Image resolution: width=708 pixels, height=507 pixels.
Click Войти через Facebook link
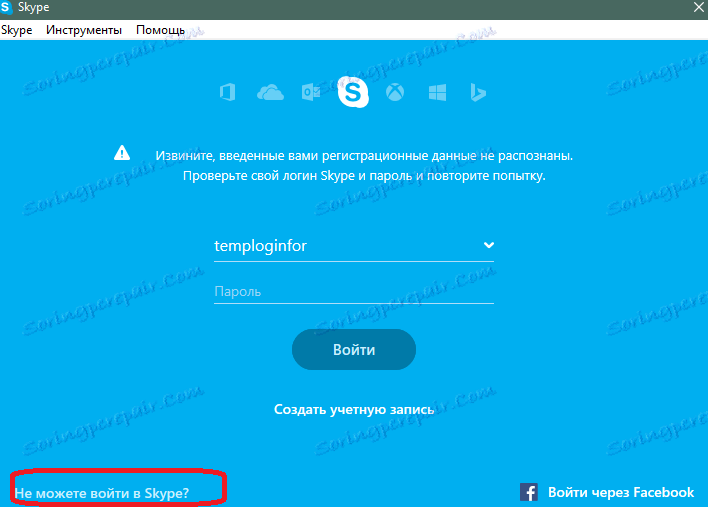click(x=621, y=492)
